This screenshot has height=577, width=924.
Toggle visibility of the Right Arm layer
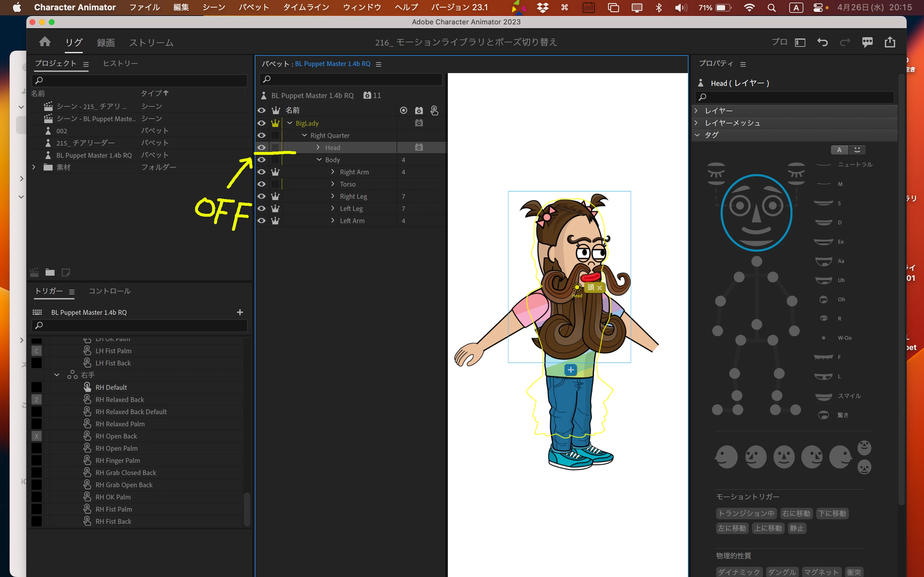[x=261, y=172]
